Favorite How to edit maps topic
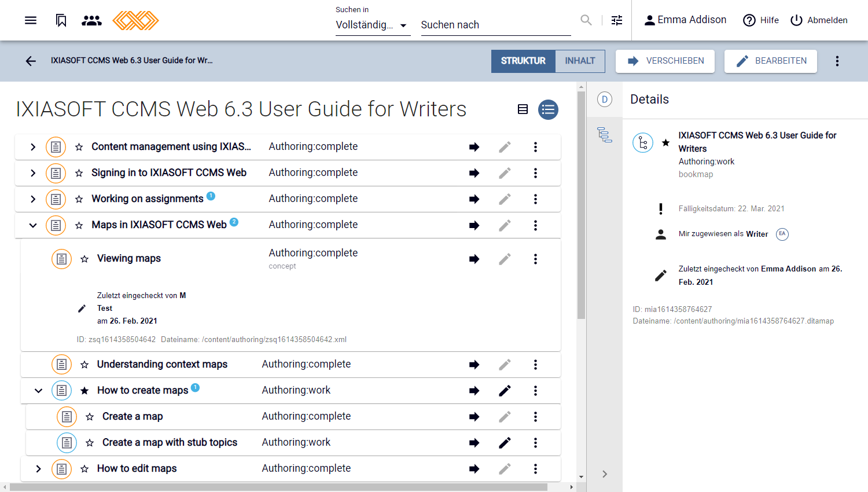The width and height of the screenshot is (868, 492). [84, 469]
